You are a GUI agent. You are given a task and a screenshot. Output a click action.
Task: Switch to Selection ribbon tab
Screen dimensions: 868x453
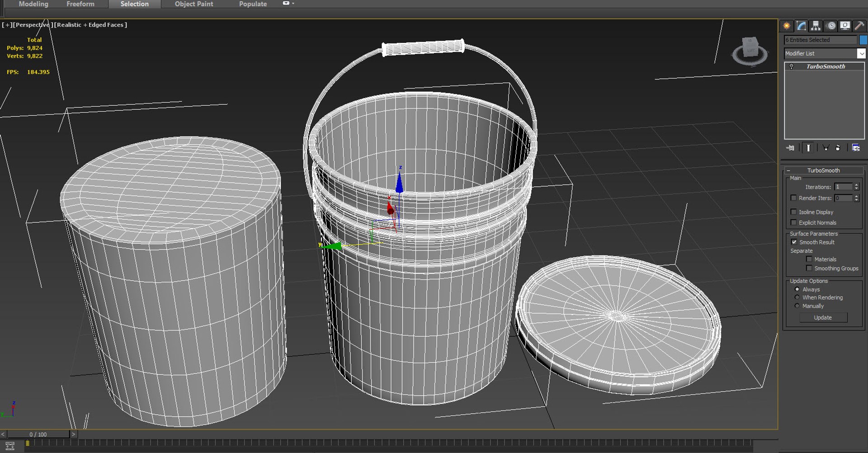134,4
